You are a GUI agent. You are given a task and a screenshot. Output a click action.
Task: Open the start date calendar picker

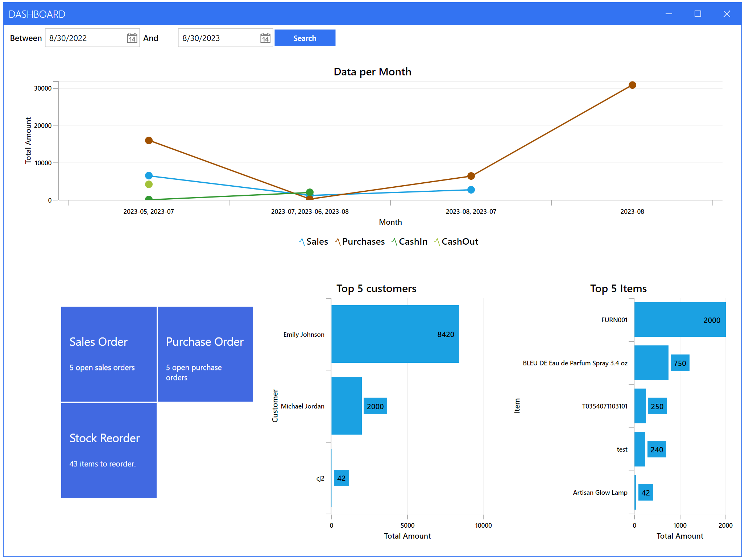(x=132, y=38)
